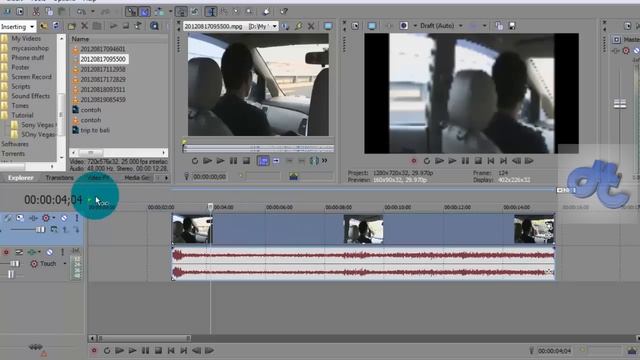Copy preview snapshot to clipboard
Image resolution: width=640 pixels, height=360 pixels.
pos(499,26)
